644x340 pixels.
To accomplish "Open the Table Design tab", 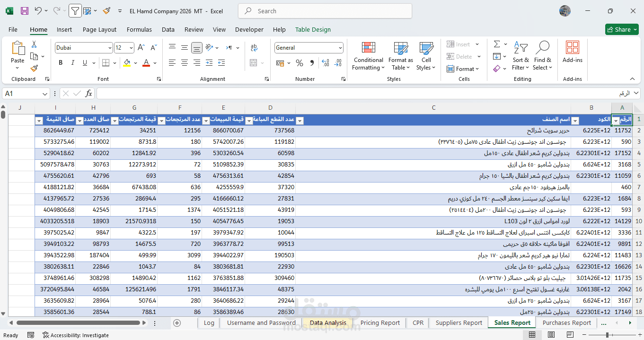I will click(x=313, y=29).
